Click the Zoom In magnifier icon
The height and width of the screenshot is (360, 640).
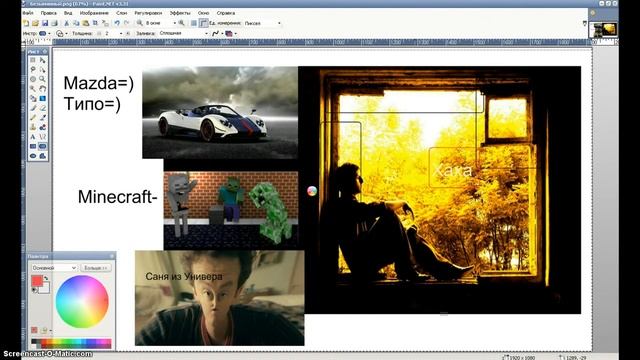pos(182,23)
